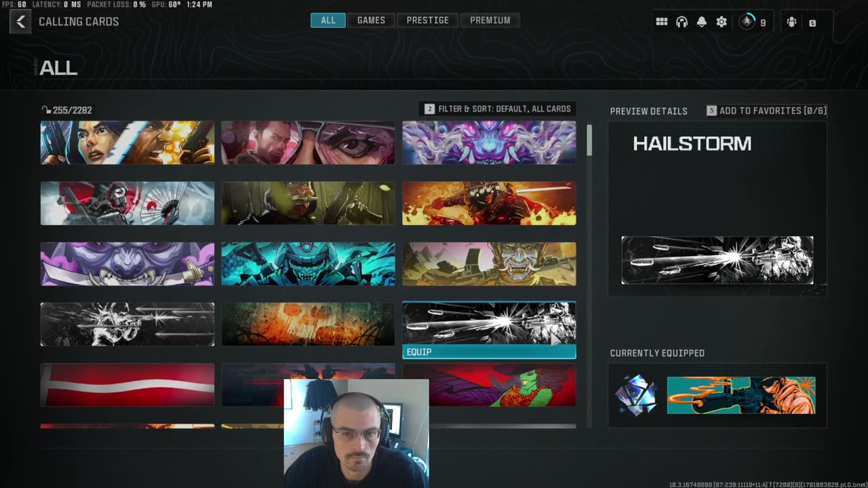Viewport: 868px width, 488px height.
Task: Open Filter & Sort options
Action: [498, 108]
